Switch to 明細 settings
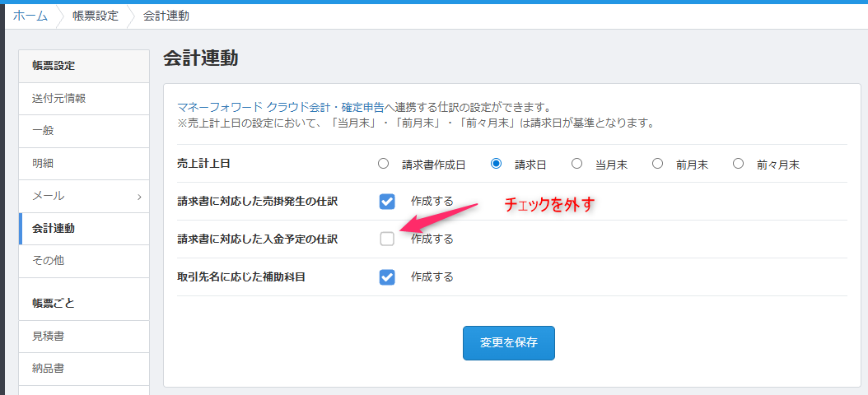Image resolution: width=868 pixels, height=395 pixels. 43,164
